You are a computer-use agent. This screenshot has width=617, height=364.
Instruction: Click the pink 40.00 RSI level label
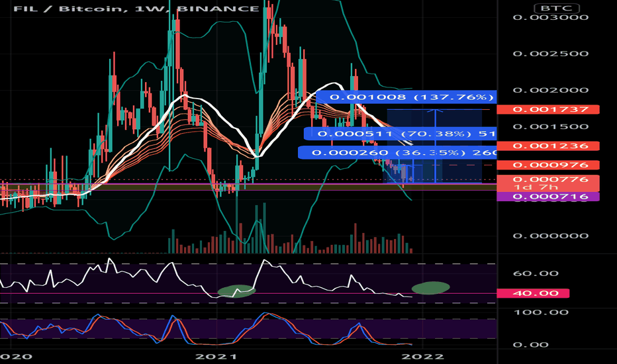click(533, 293)
